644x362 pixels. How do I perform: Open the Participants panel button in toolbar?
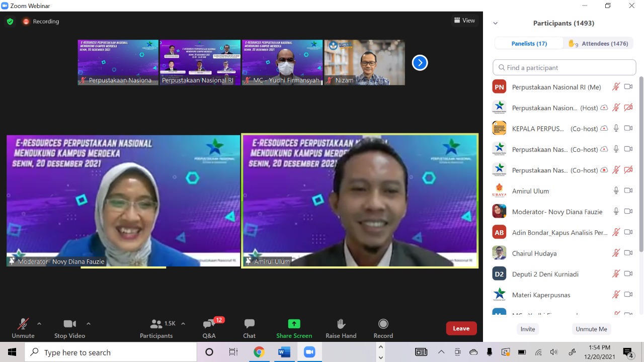coord(156,328)
